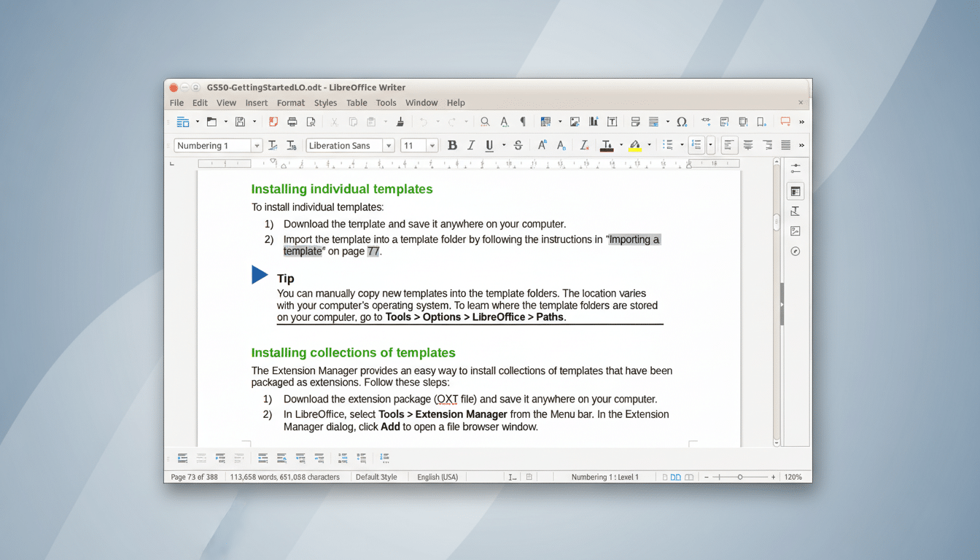The width and height of the screenshot is (980, 560).
Task: Toggle bold formatting
Action: click(x=452, y=145)
